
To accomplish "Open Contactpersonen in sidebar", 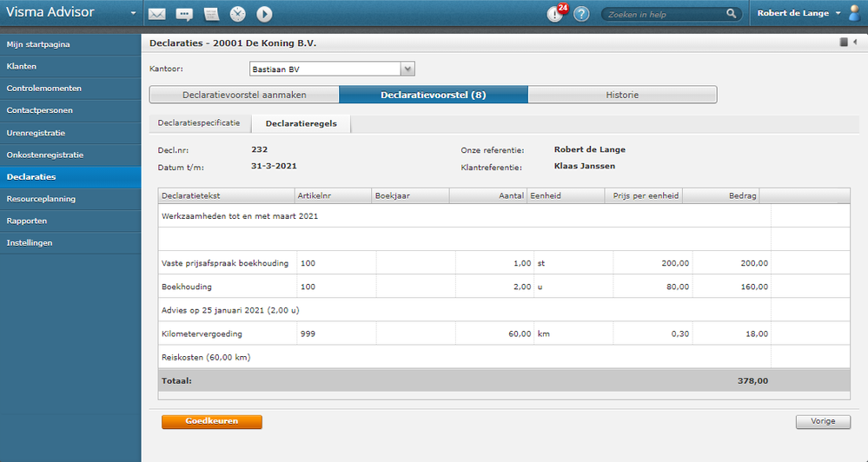I will [x=70, y=110].
